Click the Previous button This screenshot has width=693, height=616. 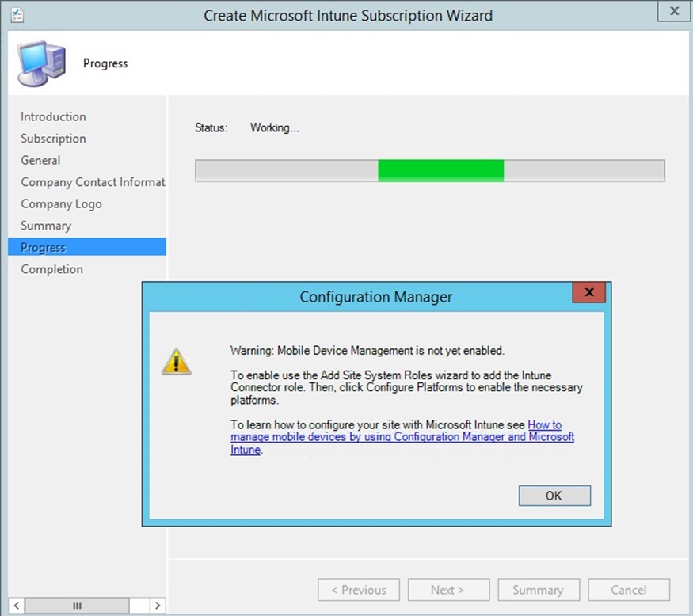pyautogui.click(x=359, y=590)
